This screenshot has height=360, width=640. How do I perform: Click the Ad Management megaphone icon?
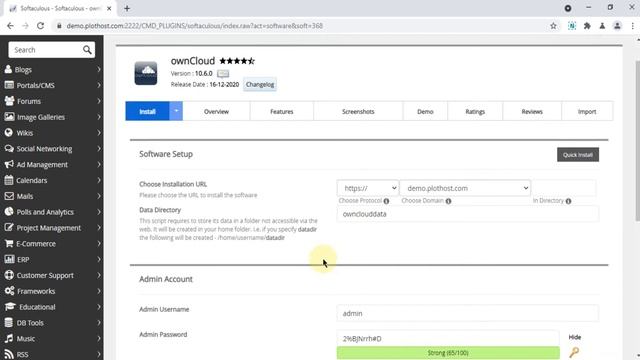pos(9,164)
